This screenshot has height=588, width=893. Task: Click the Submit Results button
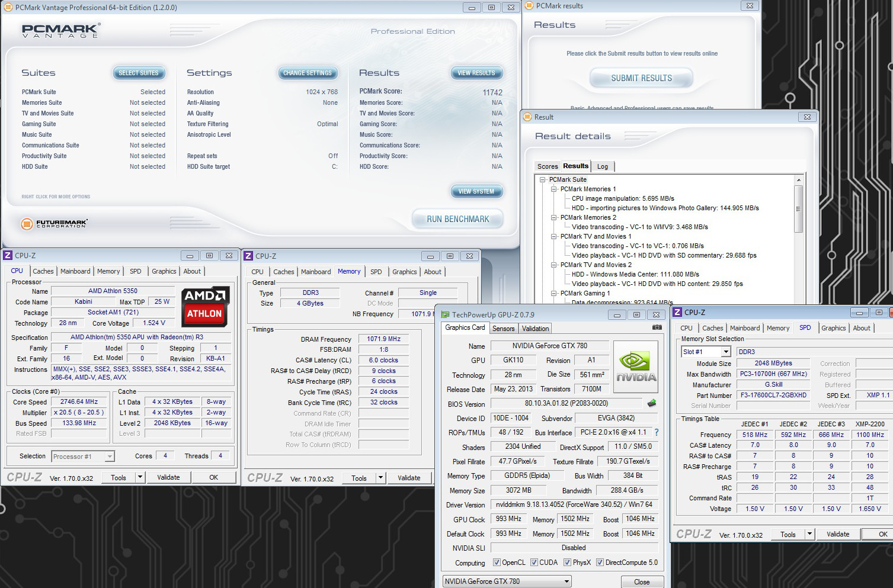tap(642, 78)
